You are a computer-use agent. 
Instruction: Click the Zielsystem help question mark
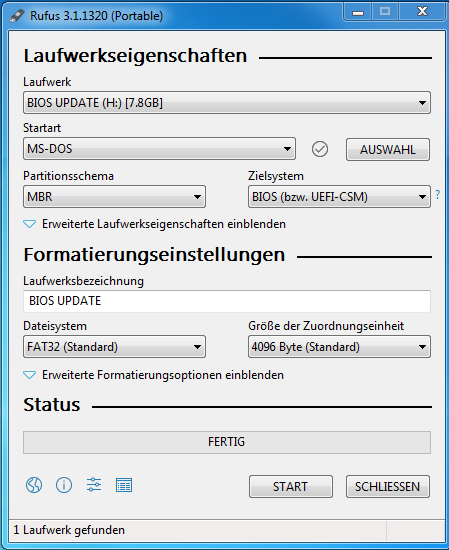coord(438,194)
